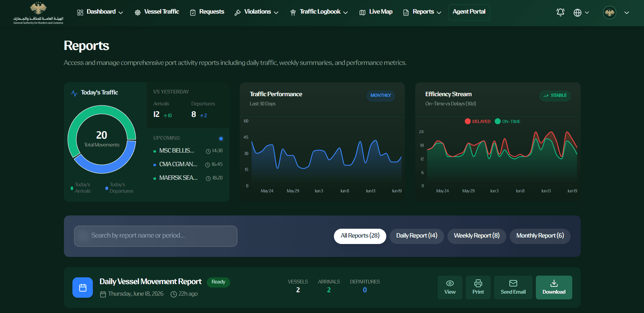
Task: Click the Violations gavel icon
Action: [x=238, y=13]
